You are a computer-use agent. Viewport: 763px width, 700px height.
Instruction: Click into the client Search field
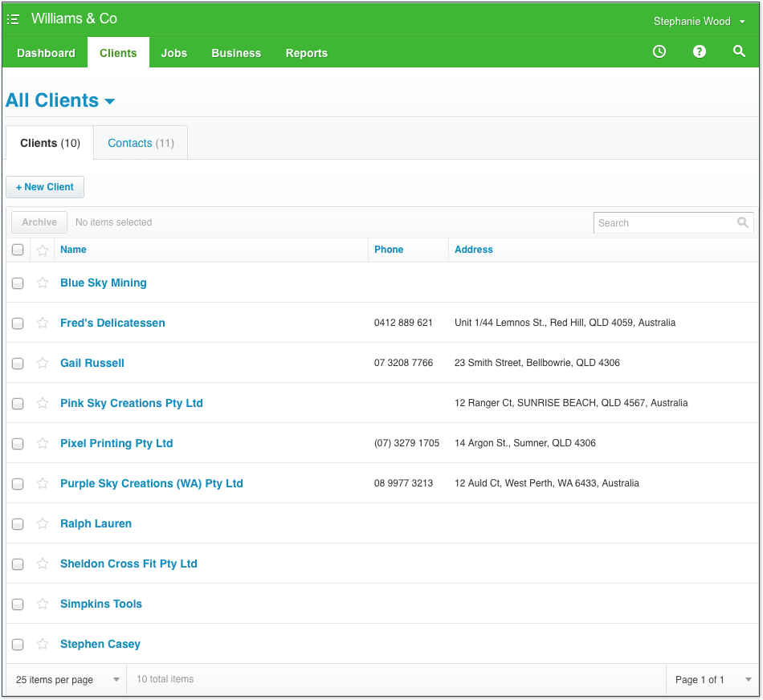(x=666, y=223)
